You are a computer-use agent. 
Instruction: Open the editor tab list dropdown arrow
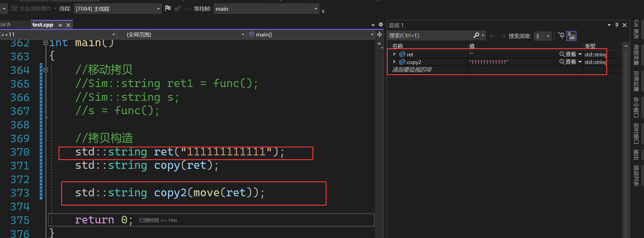point(373,25)
